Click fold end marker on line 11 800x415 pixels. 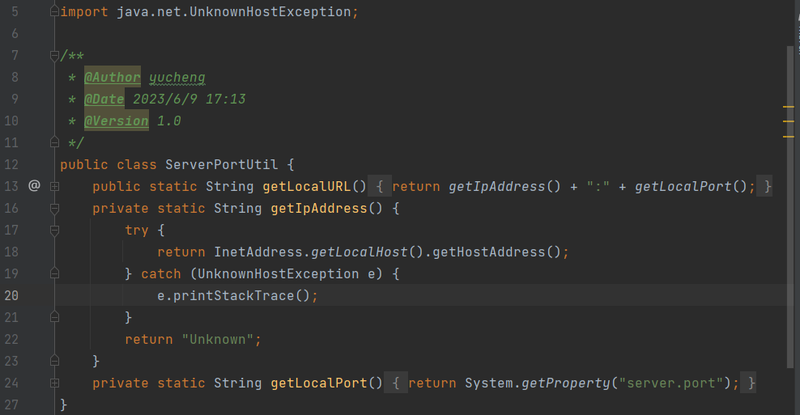(55, 142)
